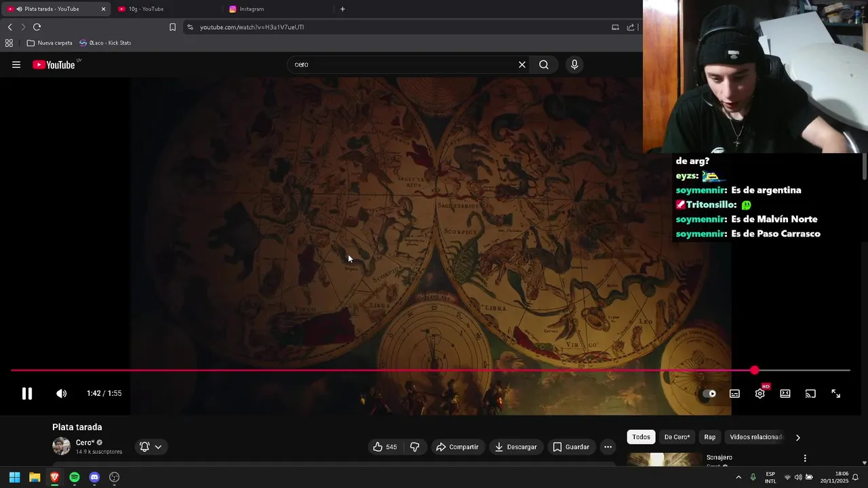
Task: Open the Windows Start menu
Action: (x=14, y=477)
